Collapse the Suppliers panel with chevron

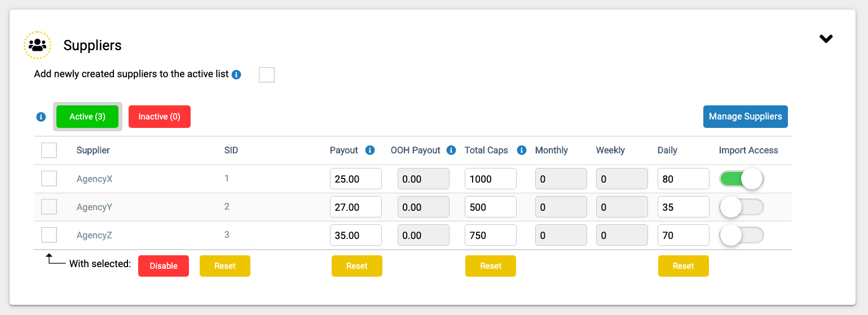826,39
